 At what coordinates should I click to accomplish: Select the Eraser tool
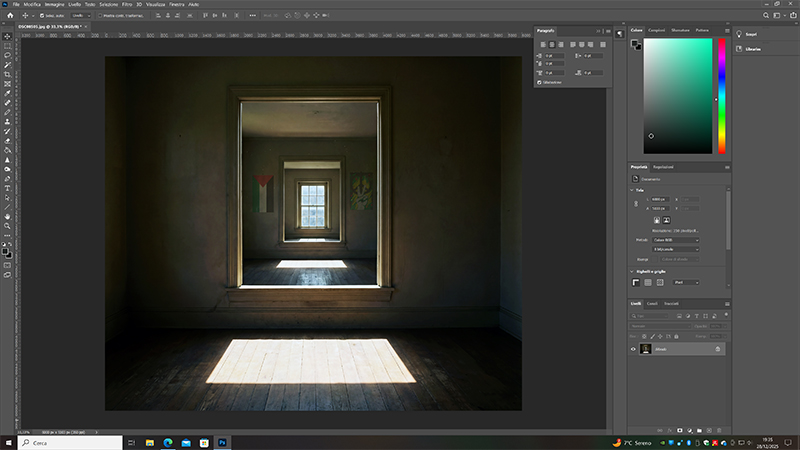(7, 141)
